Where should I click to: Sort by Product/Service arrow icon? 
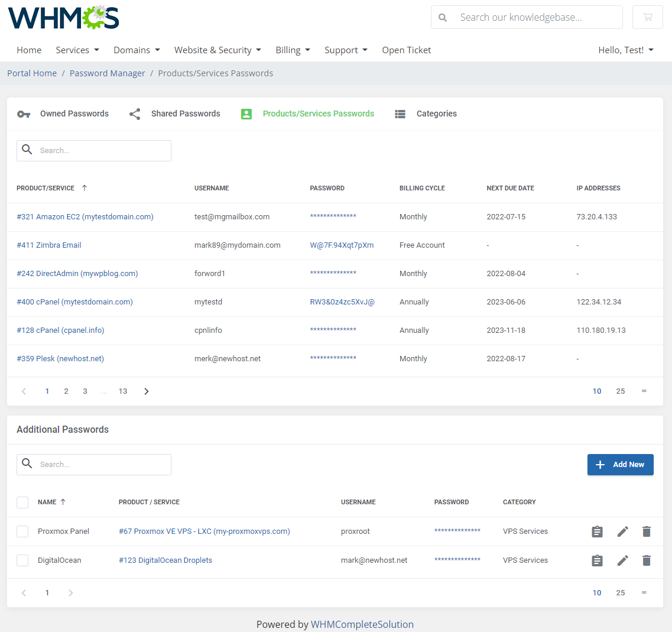click(x=85, y=188)
